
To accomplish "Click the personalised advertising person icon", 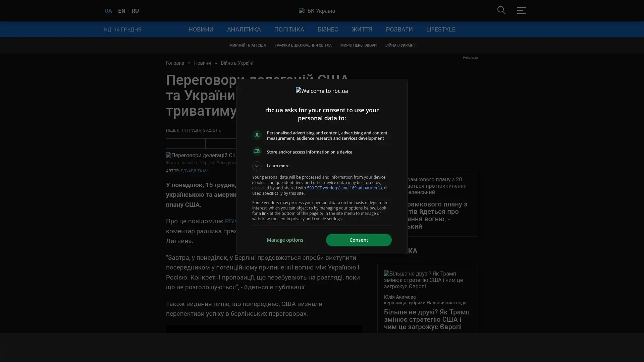I will (257, 135).
